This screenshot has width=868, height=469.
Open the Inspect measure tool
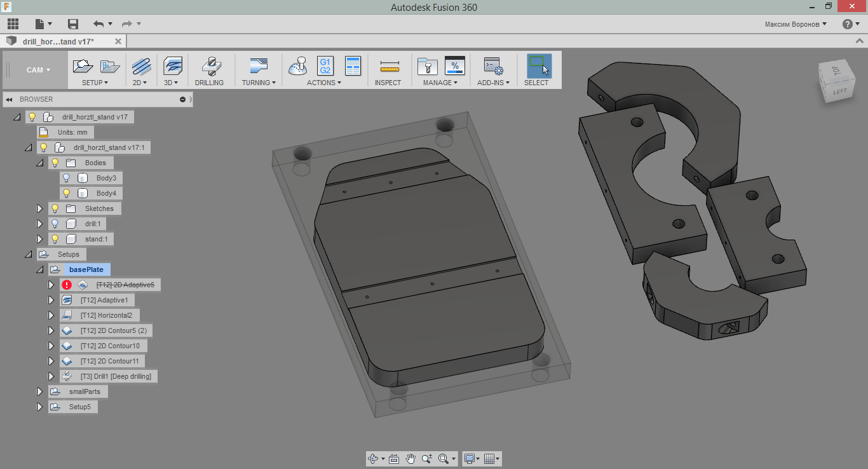click(388, 66)
